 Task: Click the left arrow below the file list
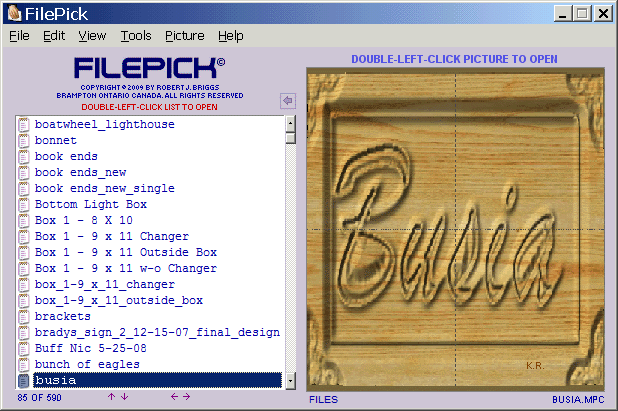coord(174,397)
